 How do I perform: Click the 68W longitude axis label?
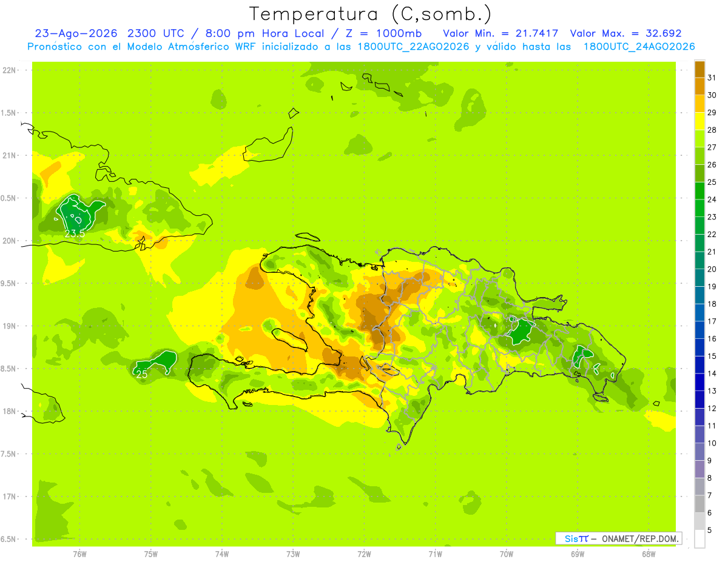649,554
